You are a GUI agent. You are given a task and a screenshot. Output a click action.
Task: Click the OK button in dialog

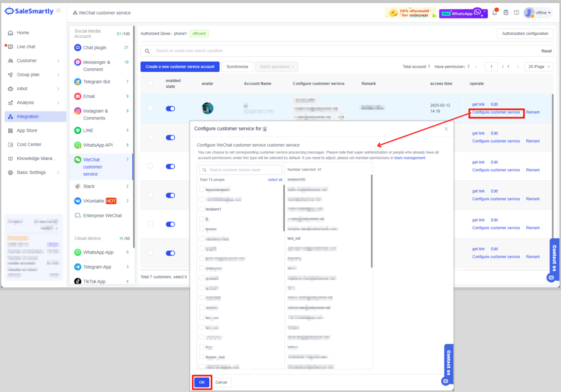click(x=202, y=382)
